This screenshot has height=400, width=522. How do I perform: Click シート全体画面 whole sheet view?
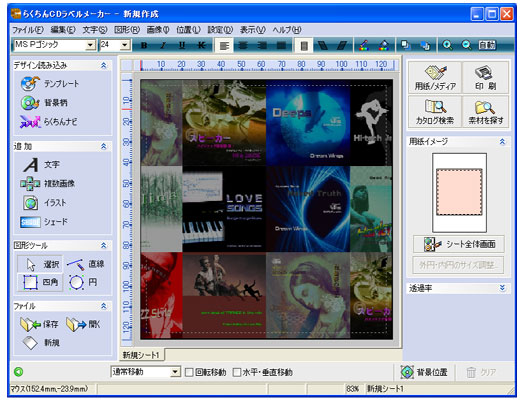click(x=459, y=244)
